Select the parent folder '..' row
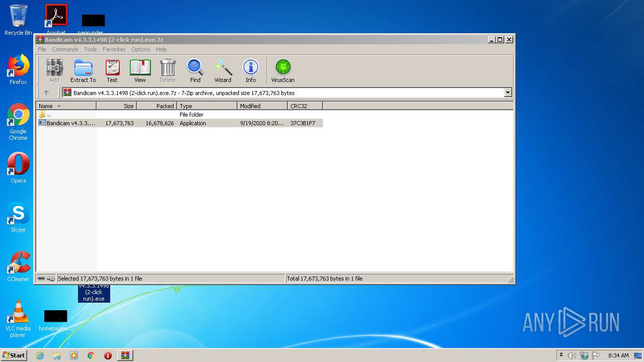 (179, 115)
